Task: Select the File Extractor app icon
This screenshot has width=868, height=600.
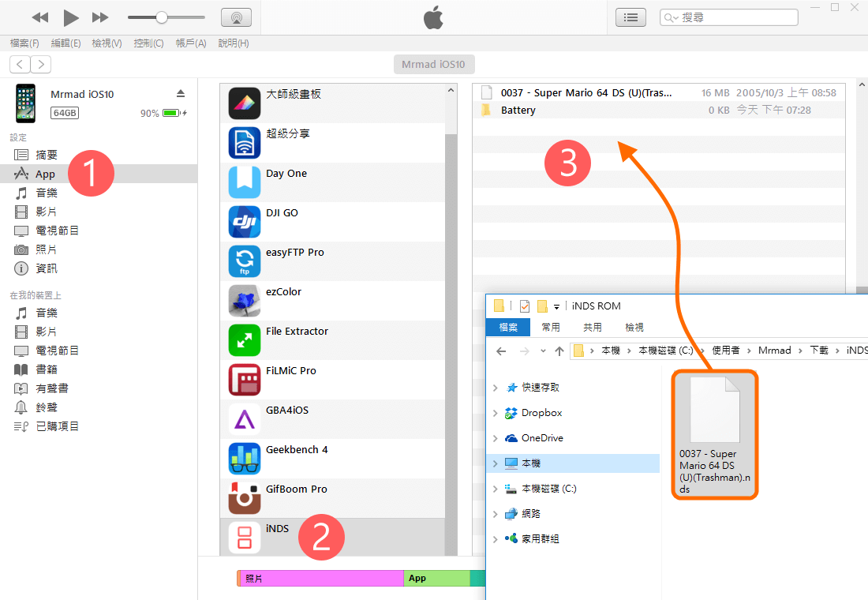Action: (245, 340)
